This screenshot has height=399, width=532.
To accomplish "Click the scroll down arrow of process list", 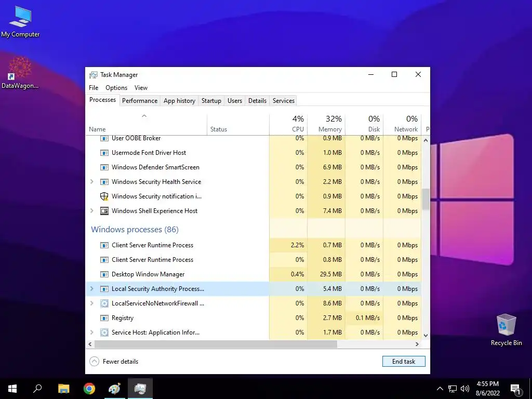I will point(425,336).
